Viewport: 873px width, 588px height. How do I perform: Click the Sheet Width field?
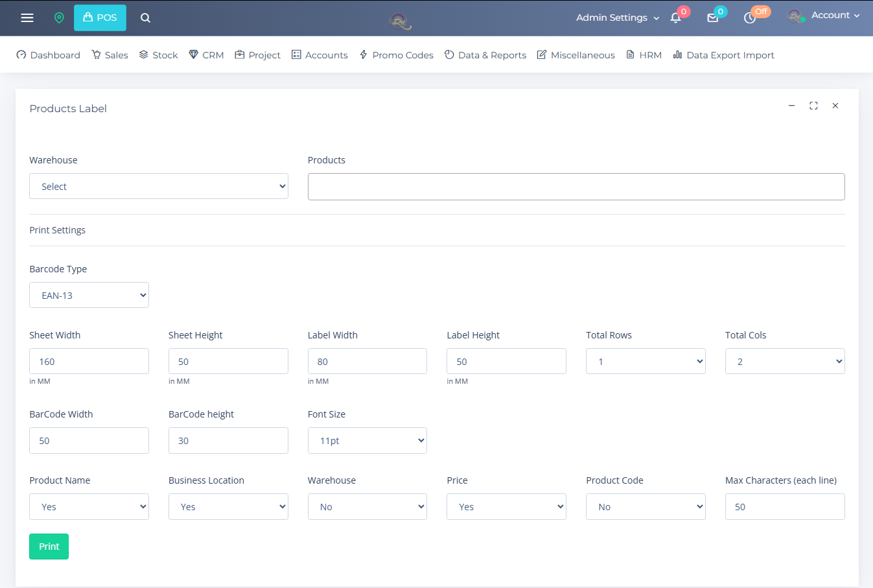pyautogui.click(x=89, y=361)
